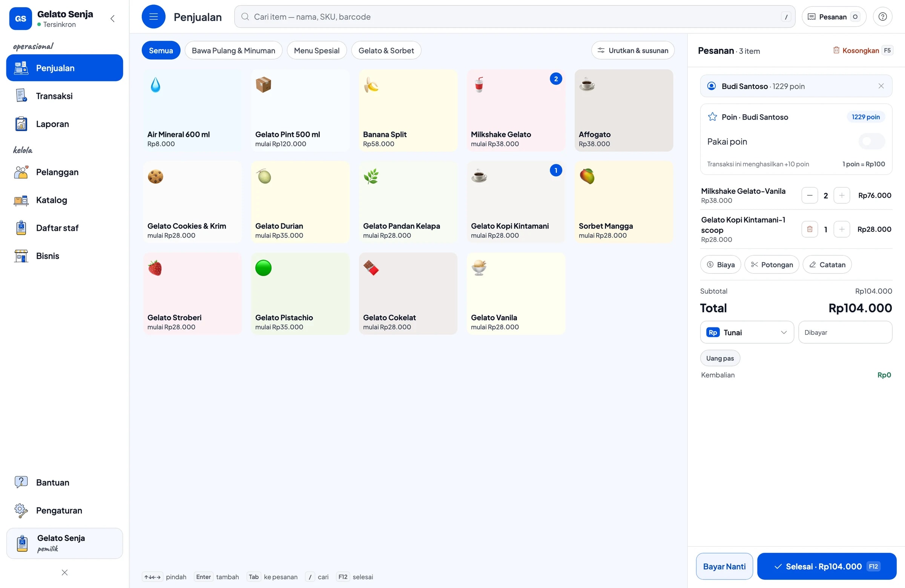Image resolution: width=905 pixels, height=588 pixels.
Task: Add a Potongan discount
Action: point(772,265)
